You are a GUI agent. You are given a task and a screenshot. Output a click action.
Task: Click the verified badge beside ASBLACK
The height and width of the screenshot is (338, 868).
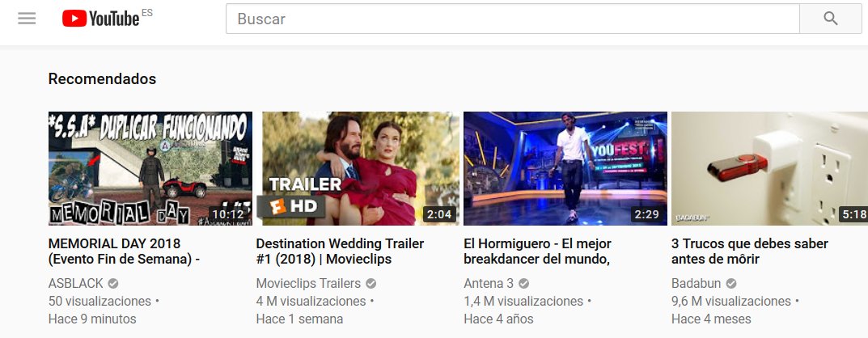pos(113,284)
